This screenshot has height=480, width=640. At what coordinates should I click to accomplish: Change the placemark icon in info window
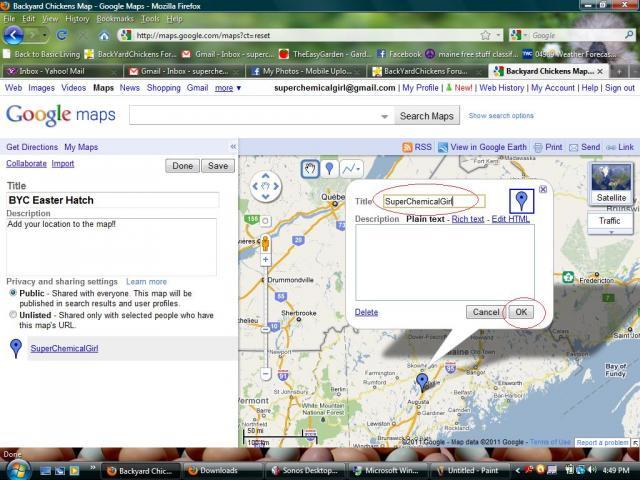click(521, 200)
